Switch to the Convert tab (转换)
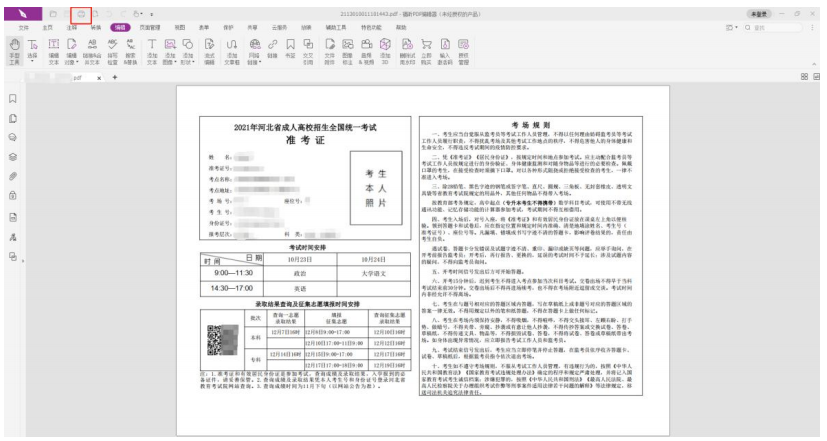Screen dimensions: 827x441 96,27
